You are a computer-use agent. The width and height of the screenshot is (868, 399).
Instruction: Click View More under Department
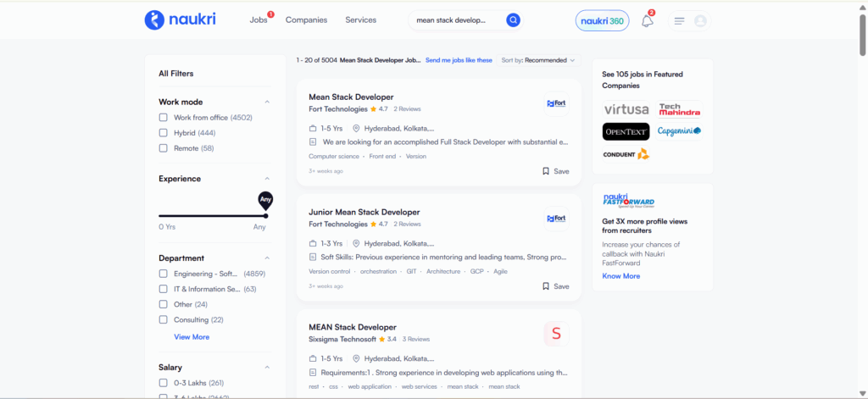[192, 337]
